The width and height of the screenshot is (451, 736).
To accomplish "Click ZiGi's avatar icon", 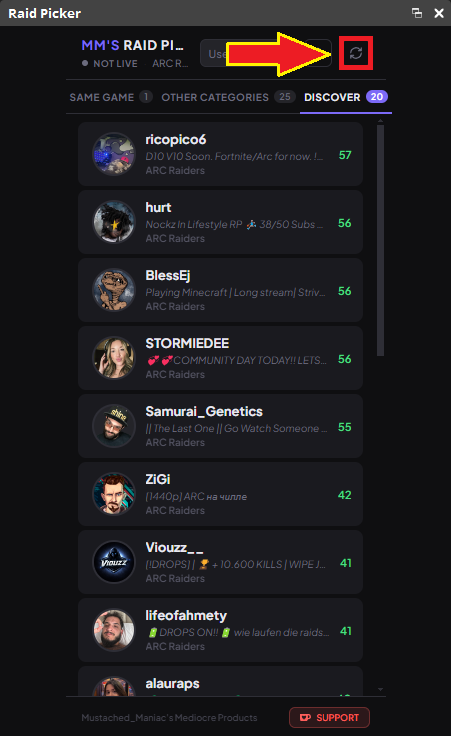I will point(114,494).
